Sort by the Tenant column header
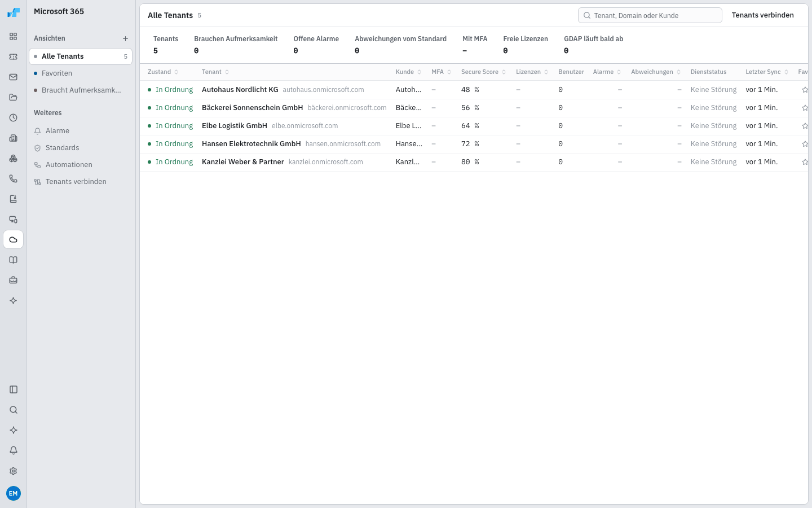This screenshot has width=812, height=508. tap(215, 72)
